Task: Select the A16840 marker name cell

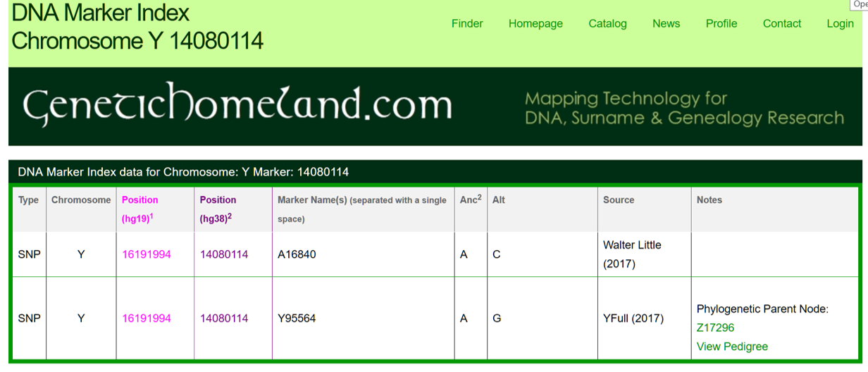Action: (297, 254)
